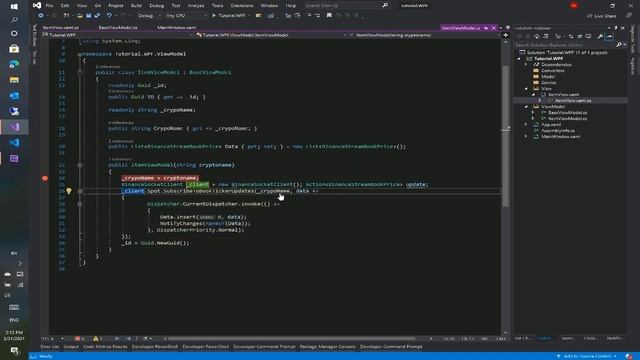The height and width of the screenshot is (360, 640).
Task: Expand the App.xaml node
Action: (x=526, y=124)
